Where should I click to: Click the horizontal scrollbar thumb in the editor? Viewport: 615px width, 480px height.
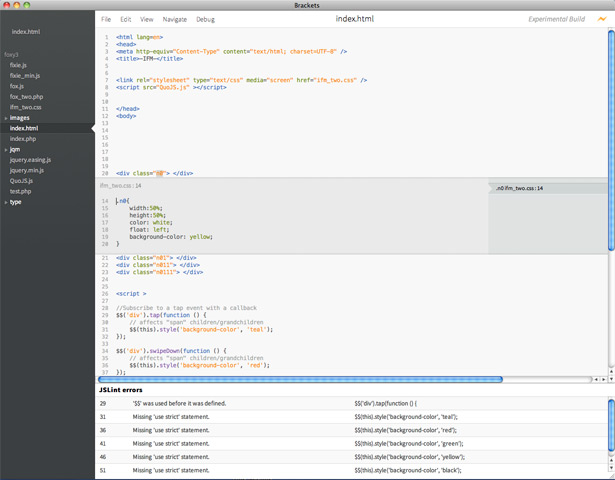(x=300, y=379)
